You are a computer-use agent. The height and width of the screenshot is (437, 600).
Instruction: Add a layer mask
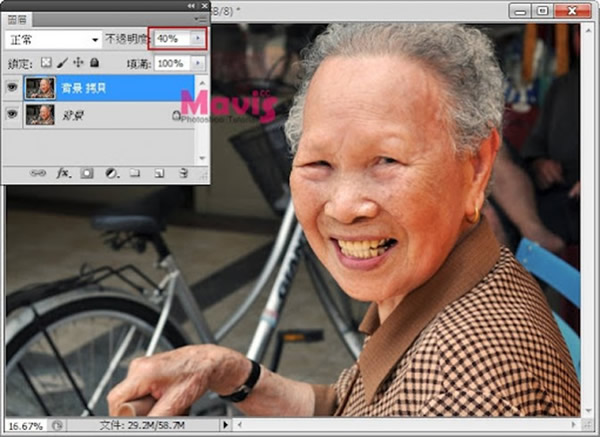87,173
